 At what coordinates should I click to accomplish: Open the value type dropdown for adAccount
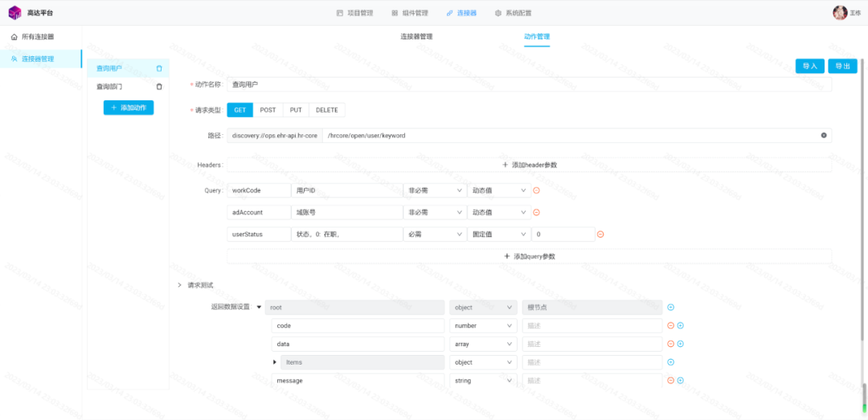[x=499, y=213]
